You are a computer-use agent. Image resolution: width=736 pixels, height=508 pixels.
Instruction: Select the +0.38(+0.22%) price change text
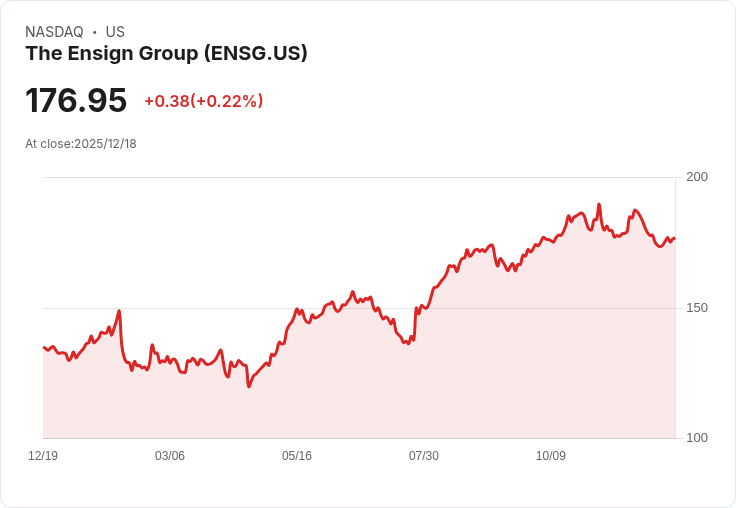click(x=203, y=101)
